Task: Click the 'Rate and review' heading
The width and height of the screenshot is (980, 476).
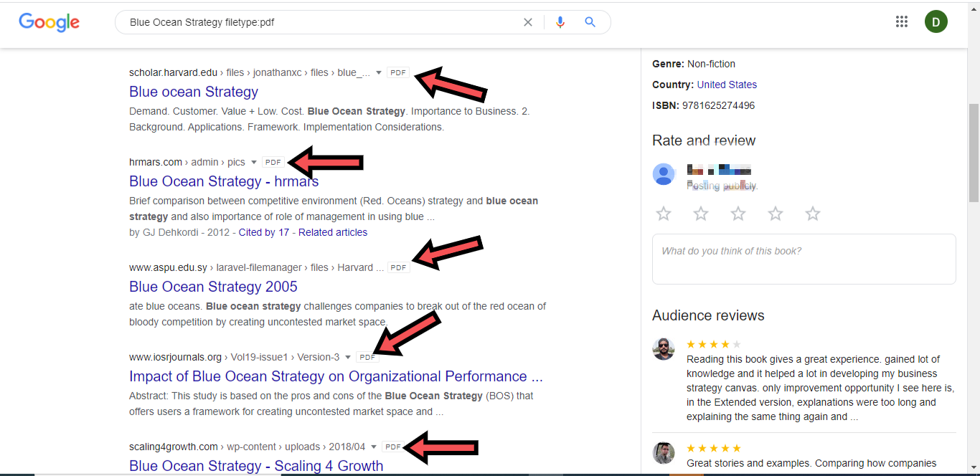Action: (704, 141)
